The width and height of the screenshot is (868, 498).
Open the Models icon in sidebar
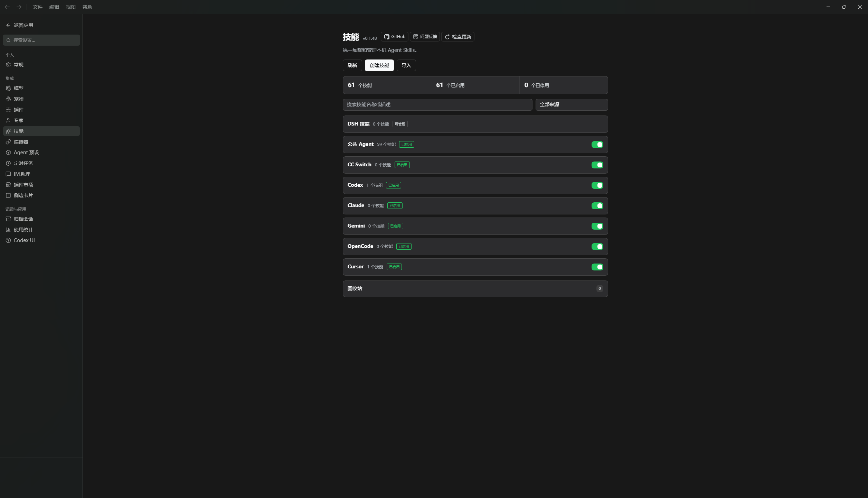click(8, 88)
